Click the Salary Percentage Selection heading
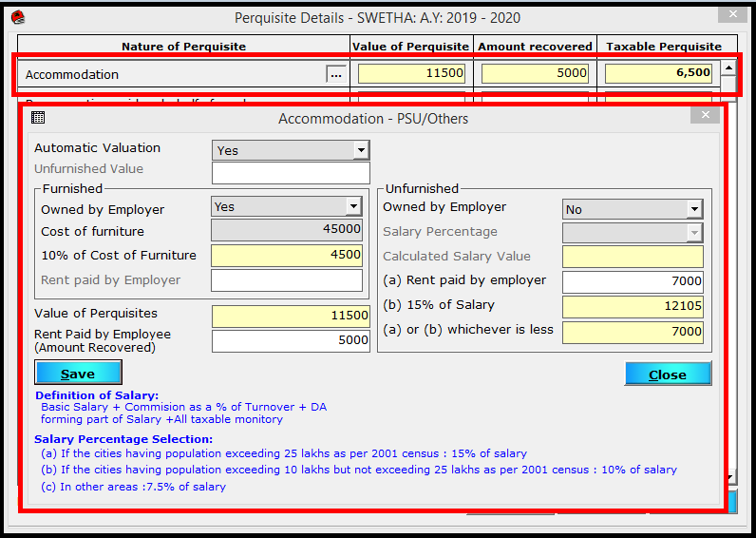This screenshot has width=756, height=538. (x=123, y=439)
